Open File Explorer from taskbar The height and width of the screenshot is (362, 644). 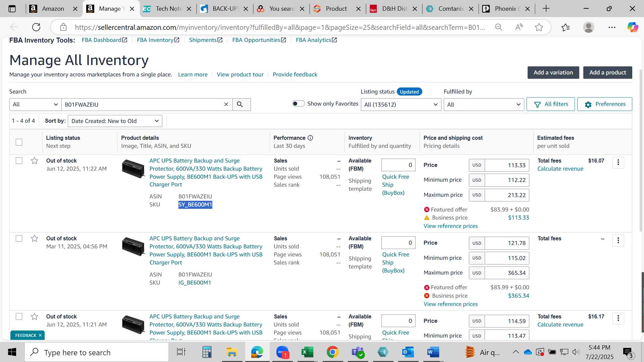tap(232, 352)
